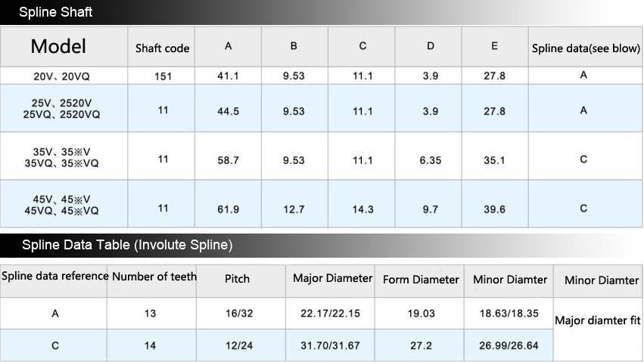This screenshot has height=362, width=644.
Task: Select the 45V, 45VQ model cell
Action: coord(61,205)
